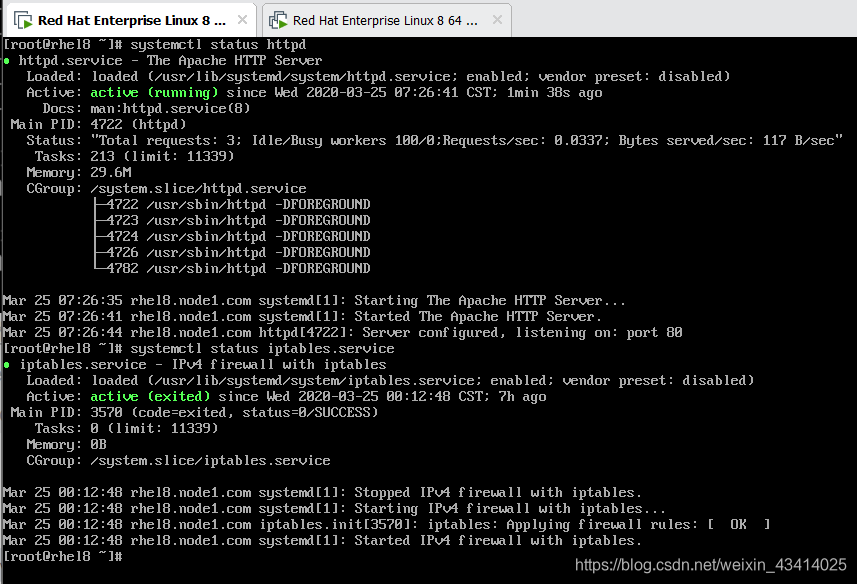Click the 'Starting The Apache HTTP Server...' log line
857x584 pixels.
point(314,300)
